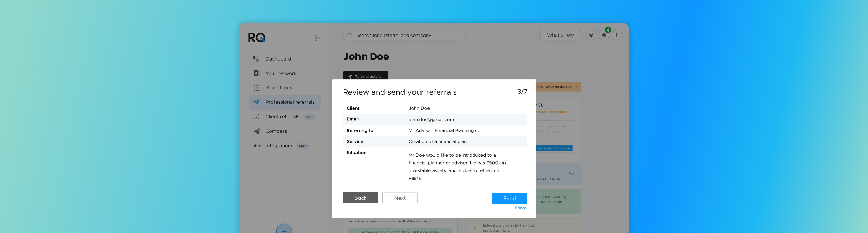Click the 3/7 step counter
Image resolution: width=868 pixels, height=233 pixels.
pyautogui.click(x=522, y=92)
